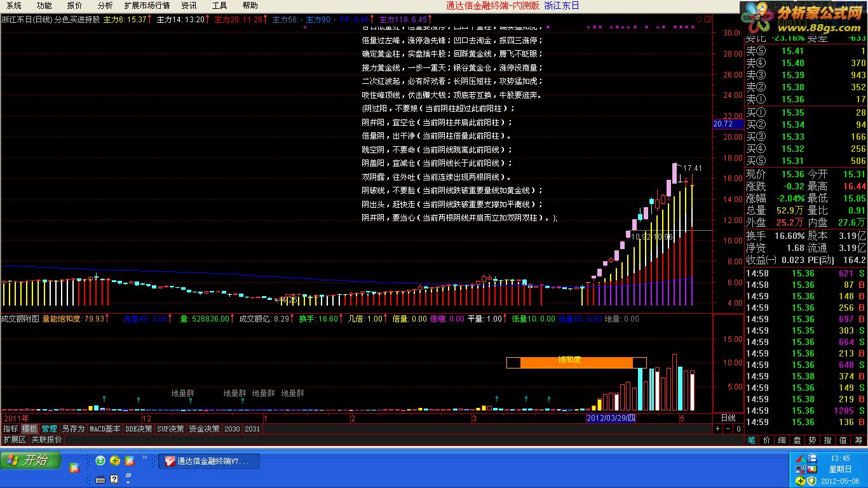Open the 报价 menu
This screenshot has width=868, height=488.
[x=75, y=6]
